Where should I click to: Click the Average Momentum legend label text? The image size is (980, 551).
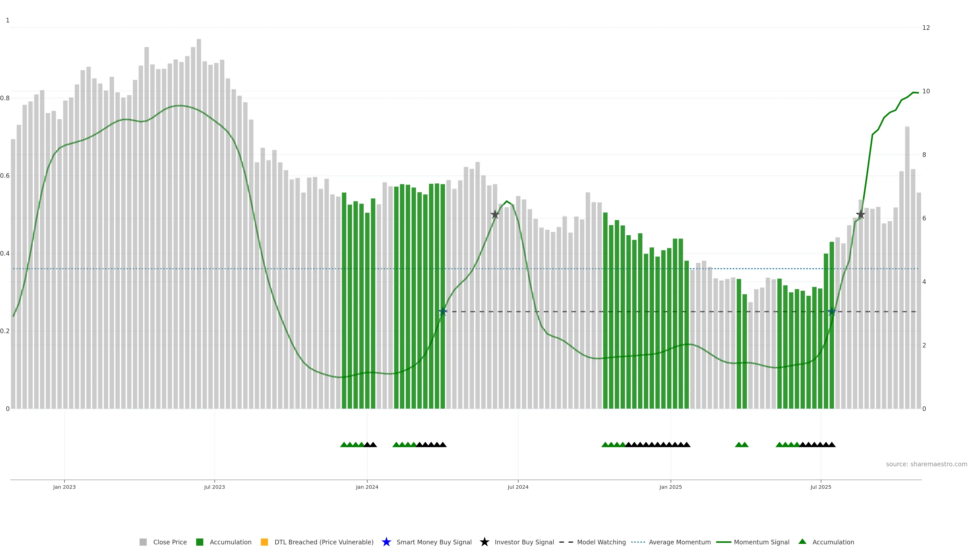point(679,542)
